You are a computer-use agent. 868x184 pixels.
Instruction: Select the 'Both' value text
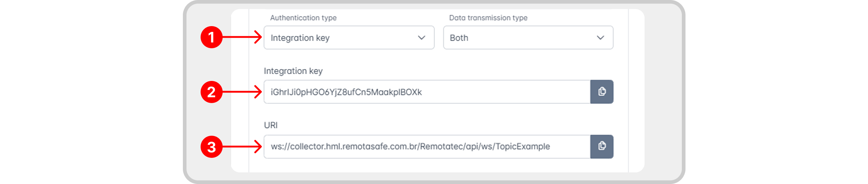[x=459, y=38]
